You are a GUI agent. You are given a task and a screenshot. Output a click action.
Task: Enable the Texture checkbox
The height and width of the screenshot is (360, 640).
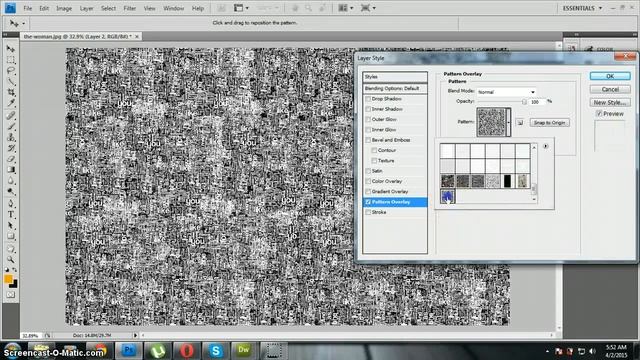click(x=374, y=160)
